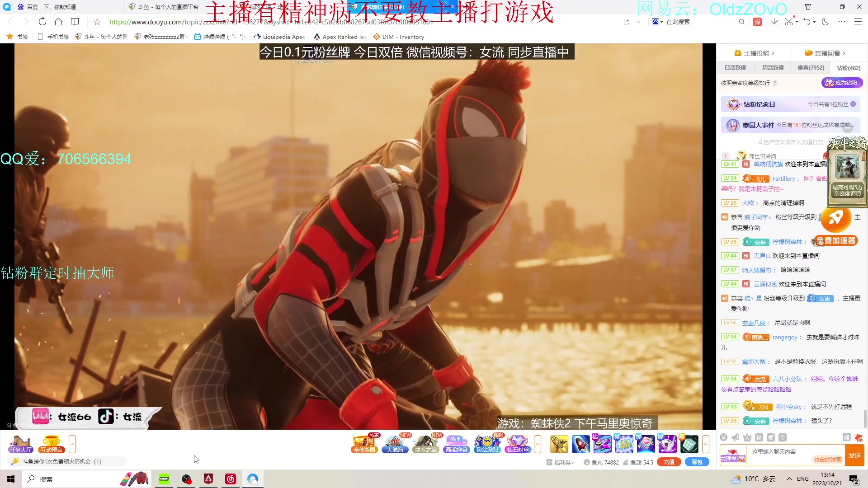The image size is (868, 488).
Task: Open the DIM - Inventory bookmark
Action: [x=398, y=37]
